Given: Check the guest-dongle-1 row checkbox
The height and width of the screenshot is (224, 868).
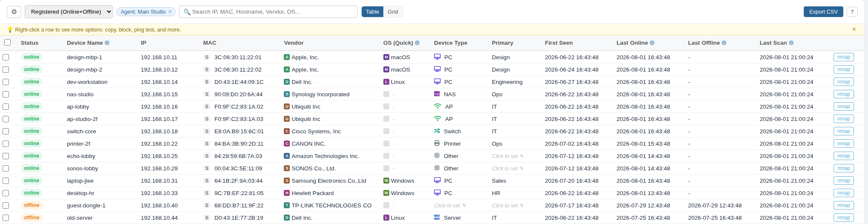Looking at the screenshot, I should click(6, 205).
